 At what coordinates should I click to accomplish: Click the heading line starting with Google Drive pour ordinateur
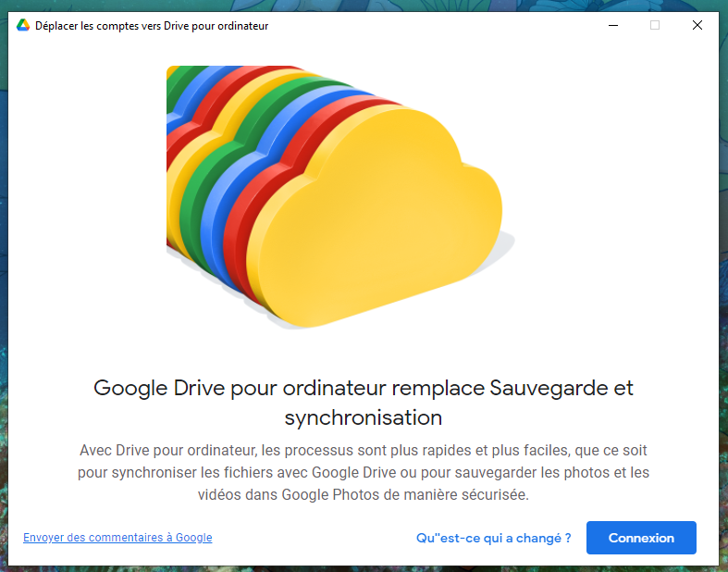pos(364,388)
